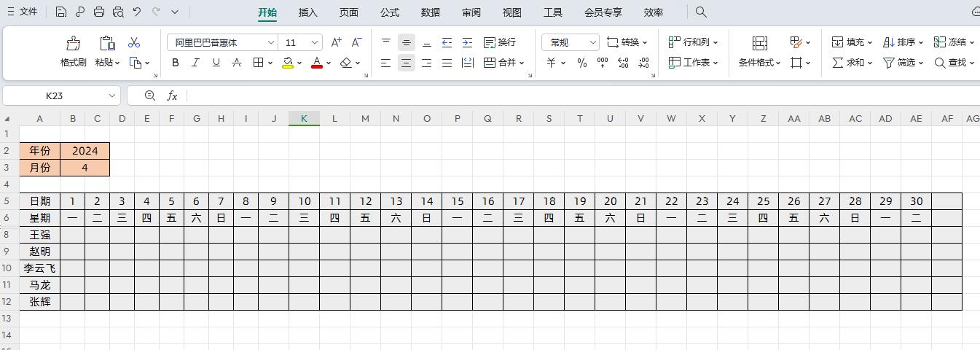Screen dimensions: 980x350
Task: Click the Cut scissors icon
Action: click(x=134, y=42)
